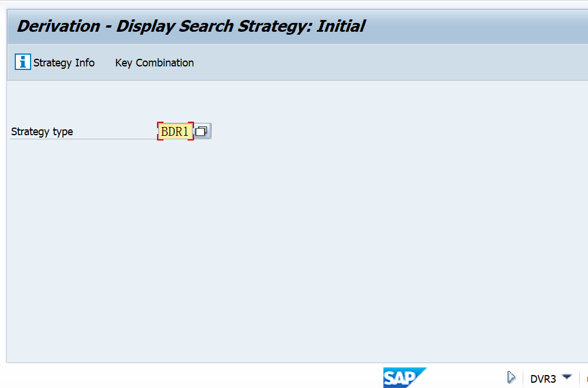Choose Strategy Info from the toolbar
Viewport: 588px width, 388px height.
point(64,62)
